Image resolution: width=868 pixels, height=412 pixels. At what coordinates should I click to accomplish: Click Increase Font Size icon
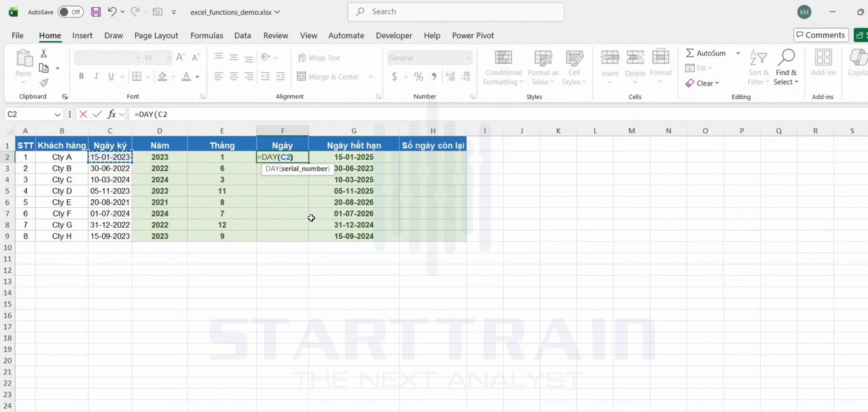pos(180,57)
